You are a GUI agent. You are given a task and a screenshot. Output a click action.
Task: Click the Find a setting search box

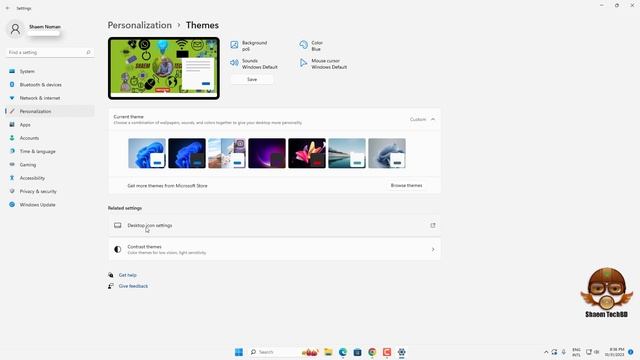pos(50,52)
